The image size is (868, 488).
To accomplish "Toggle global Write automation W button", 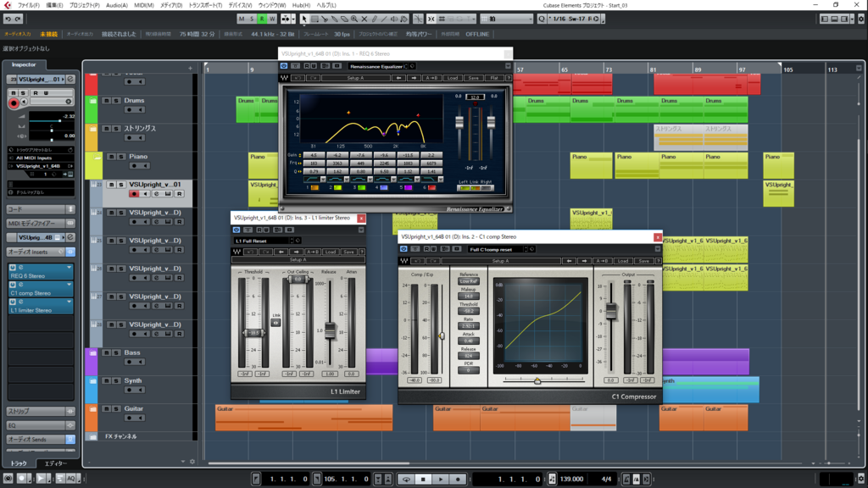I will pyautogui.click(x=272, y=19).
